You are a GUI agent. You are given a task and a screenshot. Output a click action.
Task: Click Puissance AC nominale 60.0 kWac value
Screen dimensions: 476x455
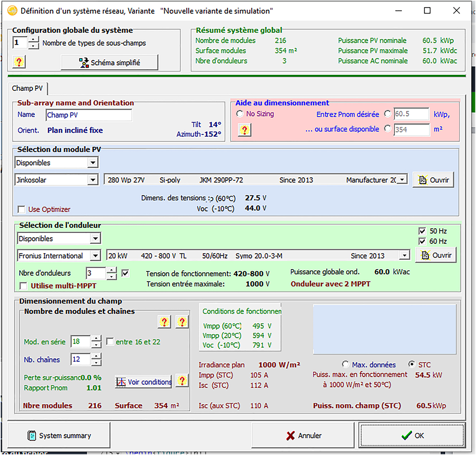[439, 61]
